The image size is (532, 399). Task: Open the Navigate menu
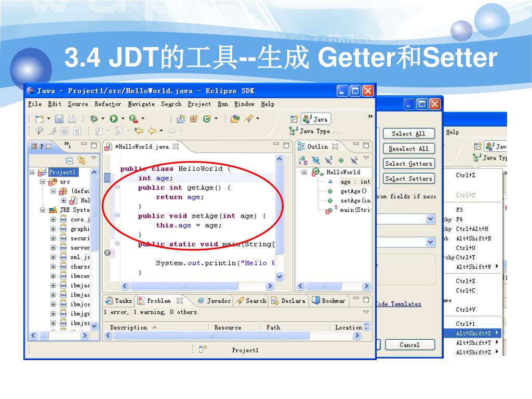click(x=141, y=104)
